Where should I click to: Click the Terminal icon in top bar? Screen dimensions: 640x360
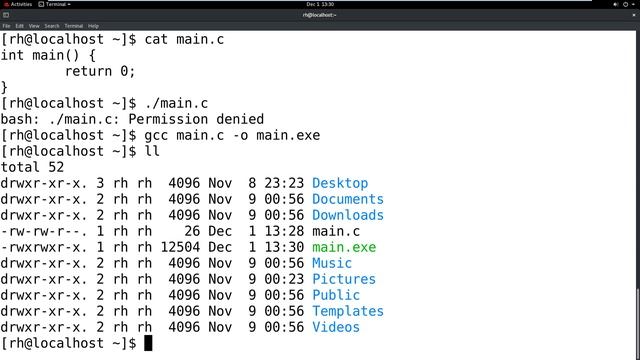(x=41, y=4)
